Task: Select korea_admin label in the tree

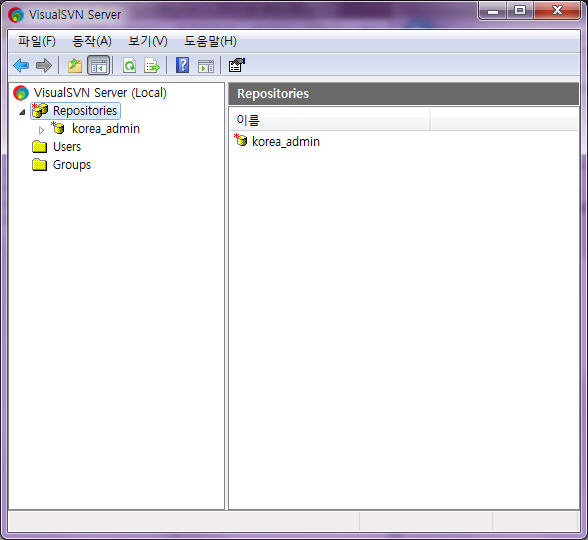Action: (106, 129)
